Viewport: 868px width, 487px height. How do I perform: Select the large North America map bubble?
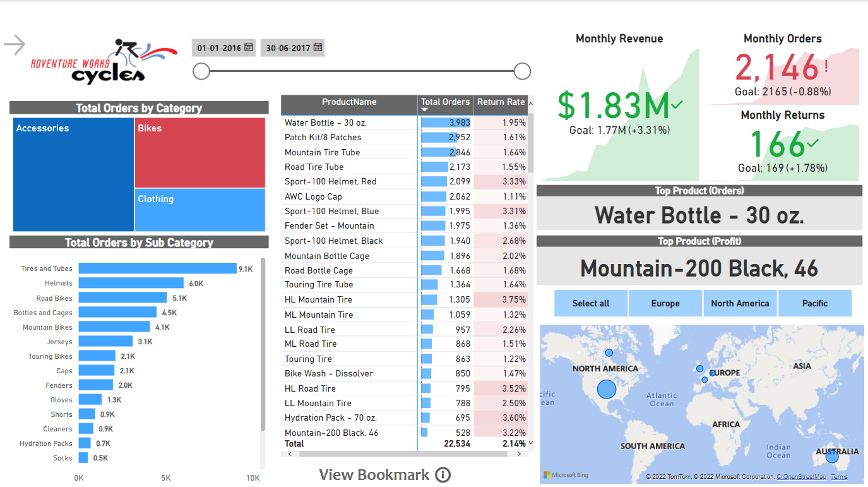[606, 389]
